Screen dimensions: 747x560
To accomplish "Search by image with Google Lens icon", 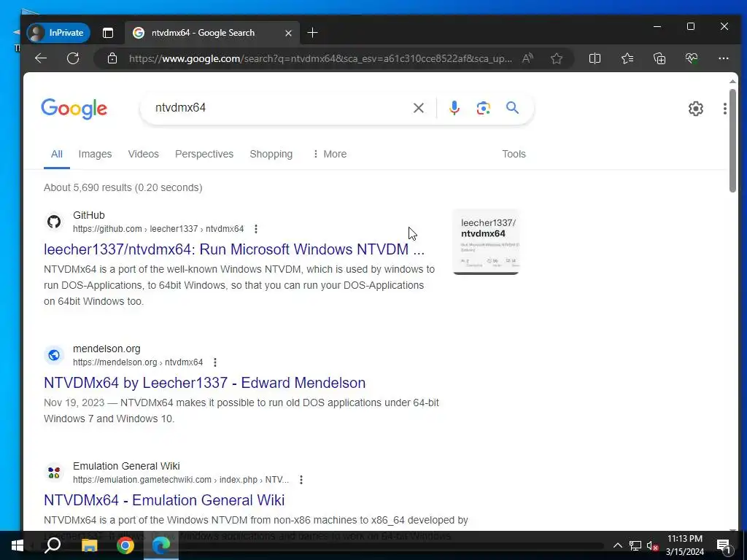I will 484,108.
